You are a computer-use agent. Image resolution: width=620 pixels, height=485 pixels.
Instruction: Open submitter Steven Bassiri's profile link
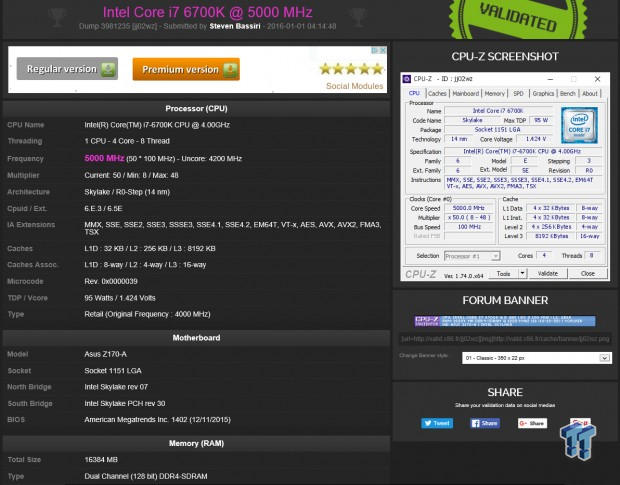(235, 26)
